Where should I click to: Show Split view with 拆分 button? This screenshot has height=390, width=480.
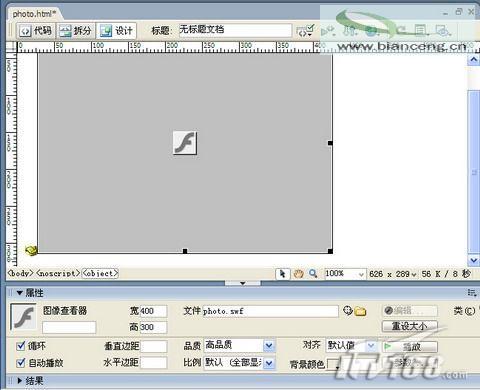pos(76,31)
